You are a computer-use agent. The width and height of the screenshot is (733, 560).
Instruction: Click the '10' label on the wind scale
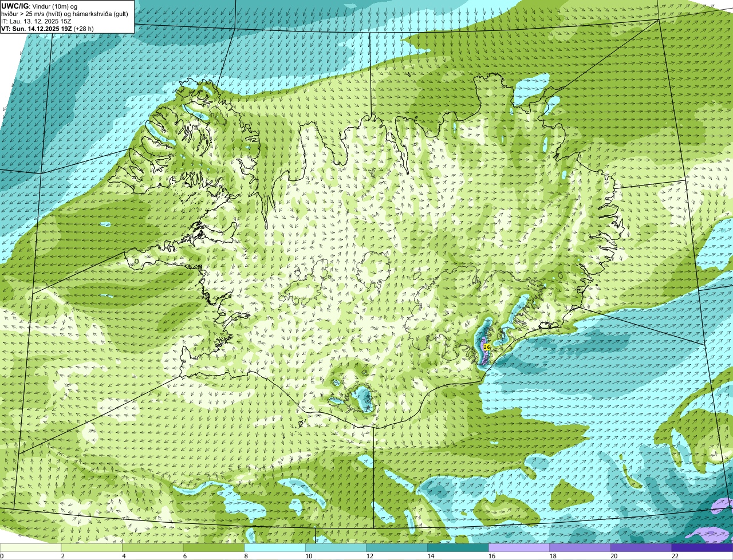pos(309,556)
